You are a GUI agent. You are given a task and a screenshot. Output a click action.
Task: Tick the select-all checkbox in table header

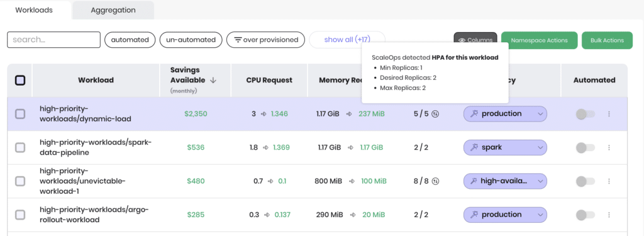(x=20, y=80)
